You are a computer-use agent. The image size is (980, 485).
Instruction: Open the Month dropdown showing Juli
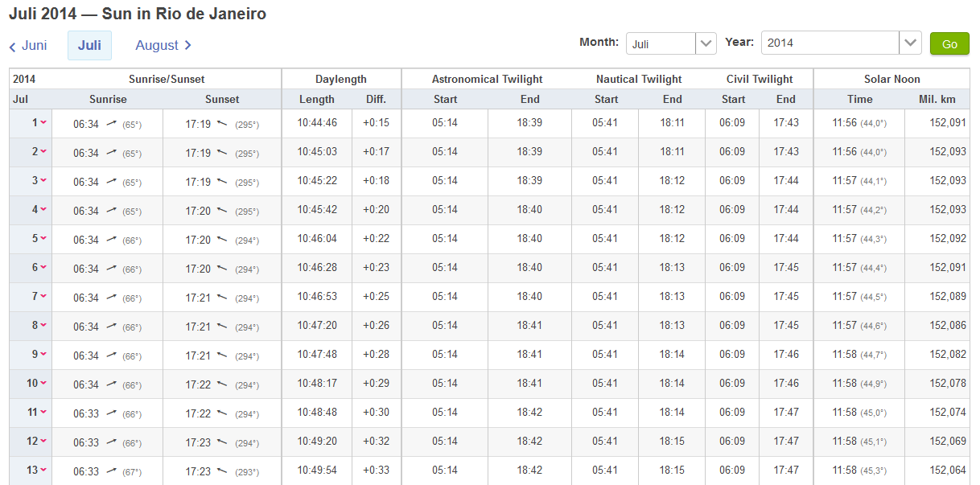[671, 43]
